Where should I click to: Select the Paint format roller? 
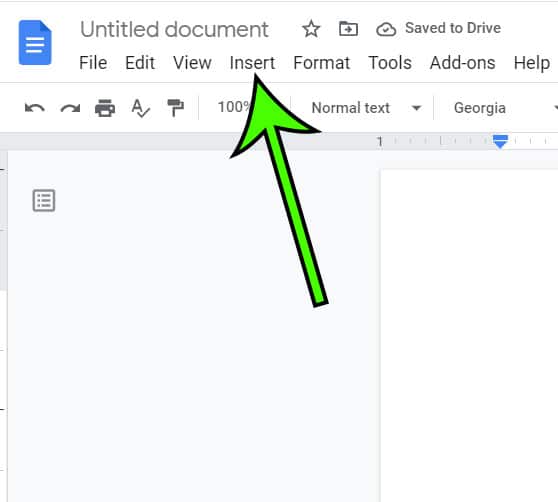pos(175,108)
